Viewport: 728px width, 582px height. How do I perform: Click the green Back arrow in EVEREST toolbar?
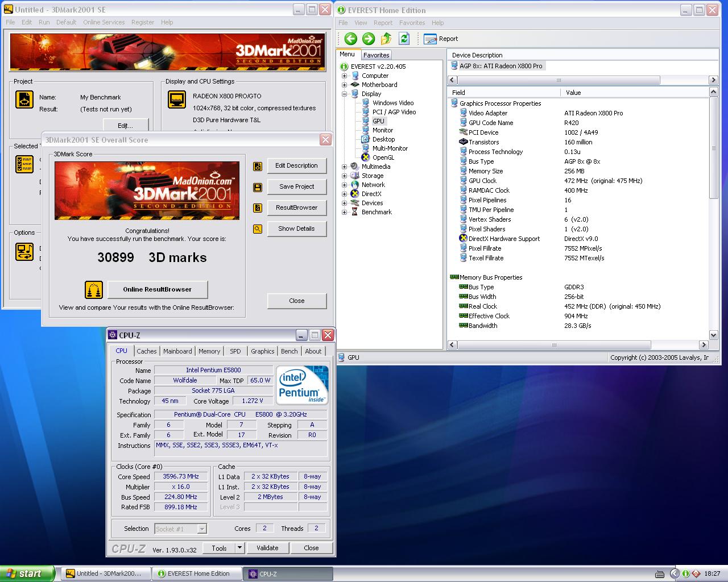(x=351, y=39)
